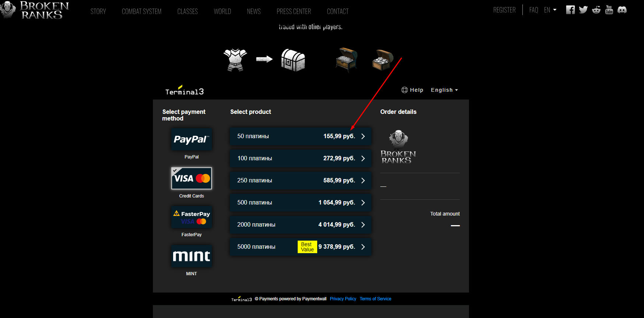The height and width of the screenshot is (318, 644).
Task: Open the World menu item
Action: (223, 11)
